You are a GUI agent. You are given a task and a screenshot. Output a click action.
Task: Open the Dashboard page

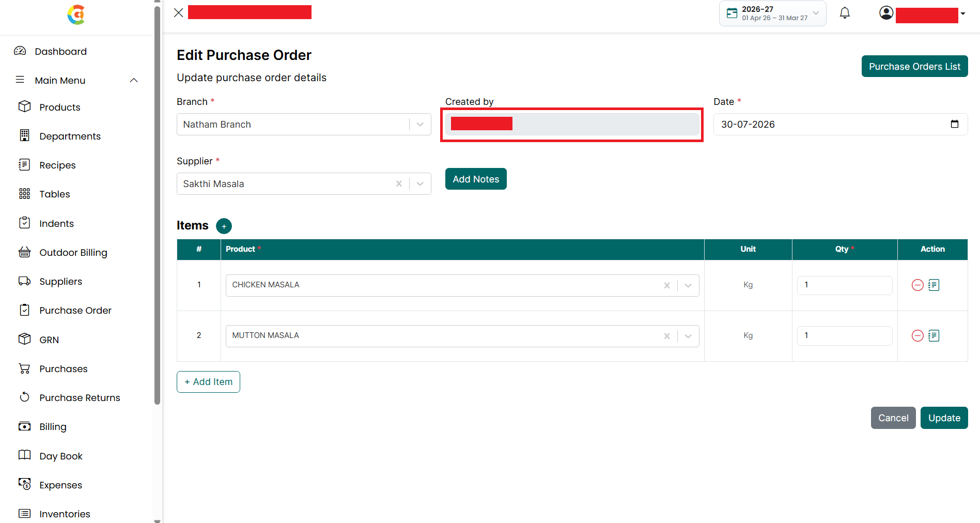click(x=60, y=51)
